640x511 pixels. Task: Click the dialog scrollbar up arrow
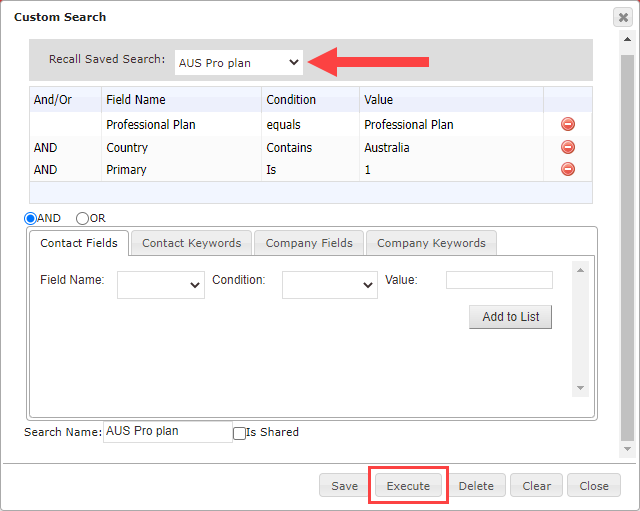(627, 39)
